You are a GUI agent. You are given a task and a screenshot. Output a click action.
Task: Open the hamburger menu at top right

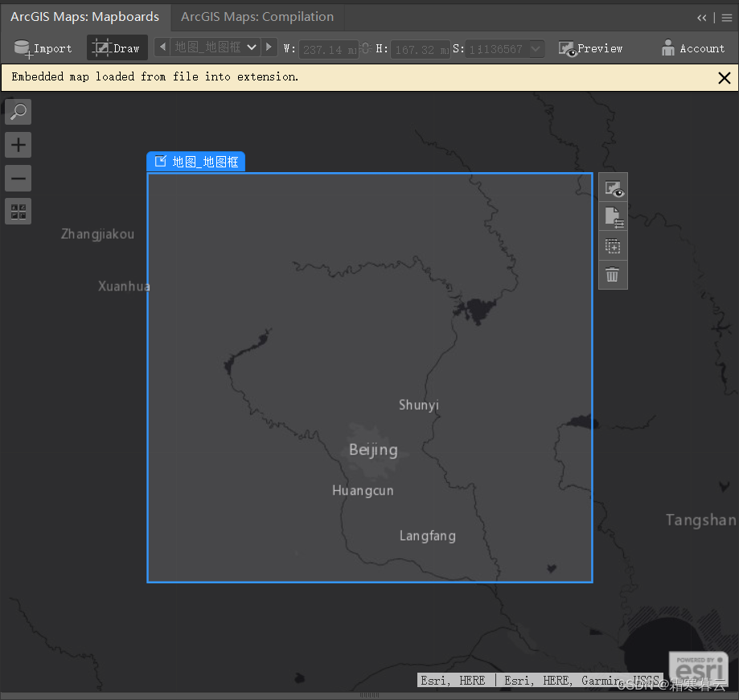tap(726, 17)
